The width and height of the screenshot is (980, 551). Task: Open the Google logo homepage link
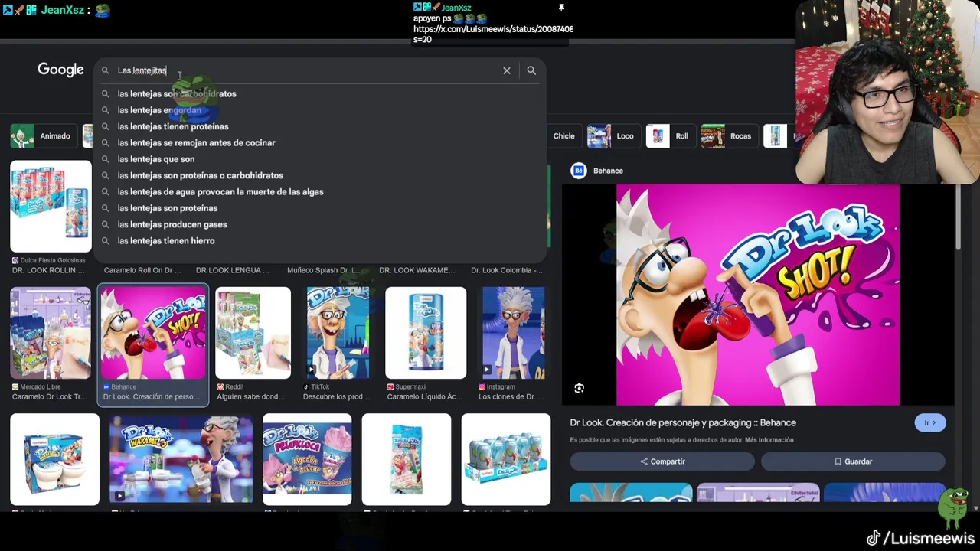coord(60,70)
